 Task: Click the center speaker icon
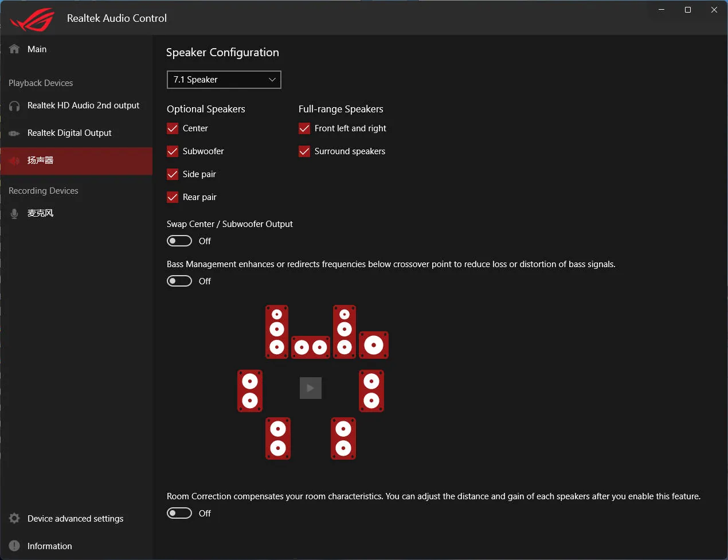tap(311, 347)
